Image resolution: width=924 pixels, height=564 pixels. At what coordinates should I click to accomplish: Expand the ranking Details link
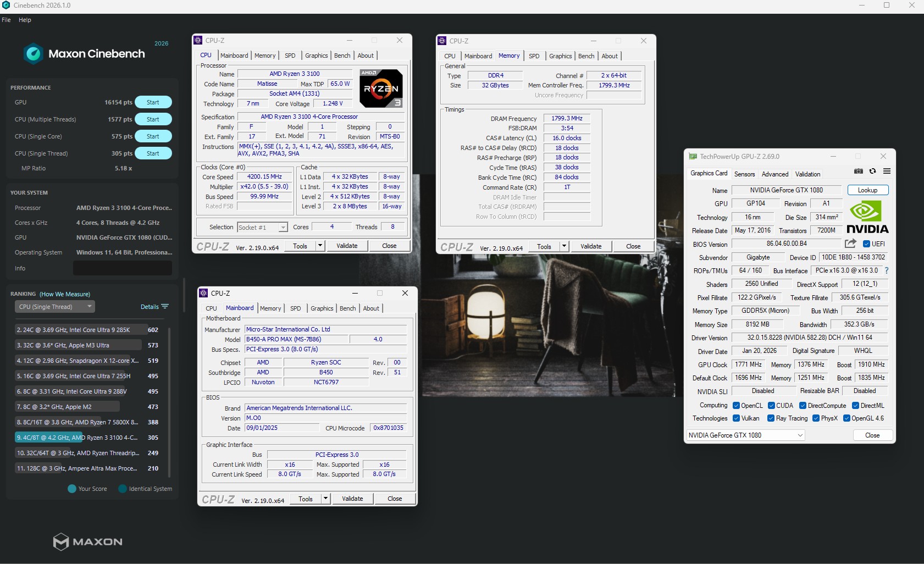(x=150, y=307)
